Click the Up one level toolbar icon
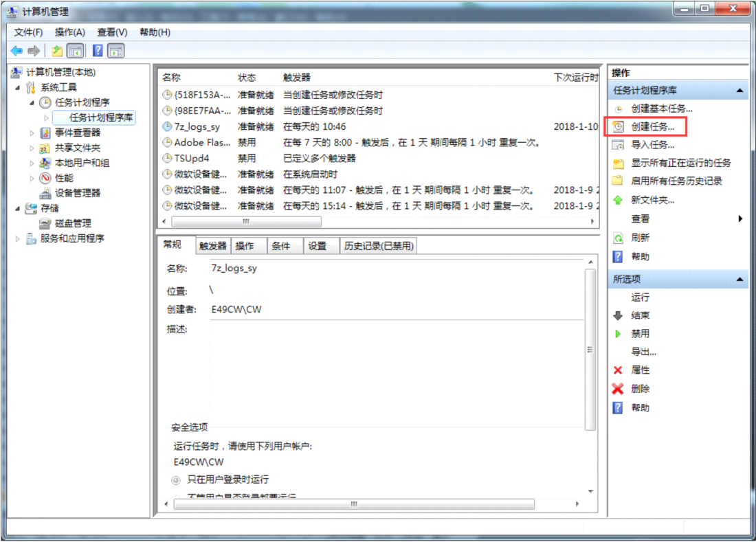This screenshot has width=756, height=542. tap(57, 51)
